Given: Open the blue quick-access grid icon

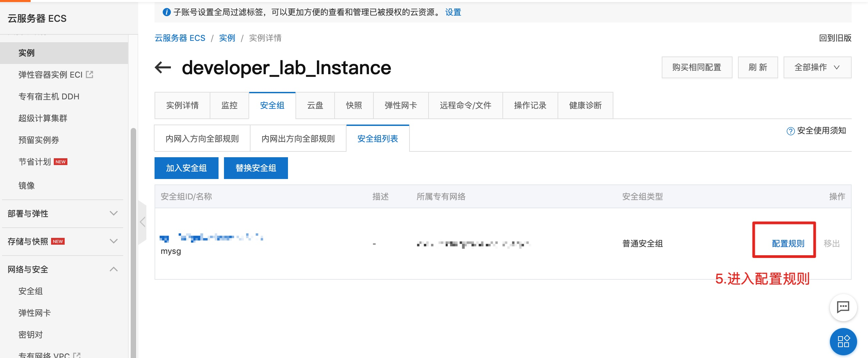Looking at the screenshot, I should (843, 341).
